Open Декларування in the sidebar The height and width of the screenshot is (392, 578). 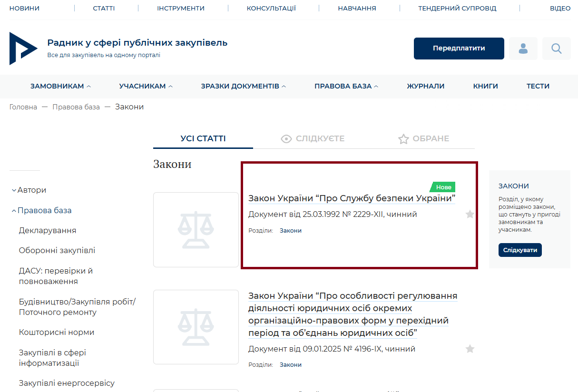(48, 230)
